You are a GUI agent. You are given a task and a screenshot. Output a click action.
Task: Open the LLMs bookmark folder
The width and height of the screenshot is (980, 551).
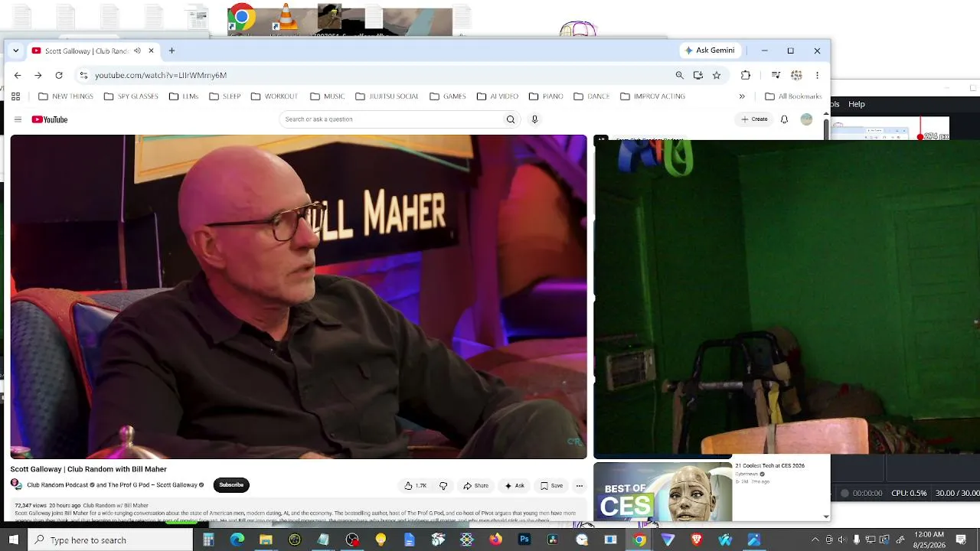(x=184, y=96)
